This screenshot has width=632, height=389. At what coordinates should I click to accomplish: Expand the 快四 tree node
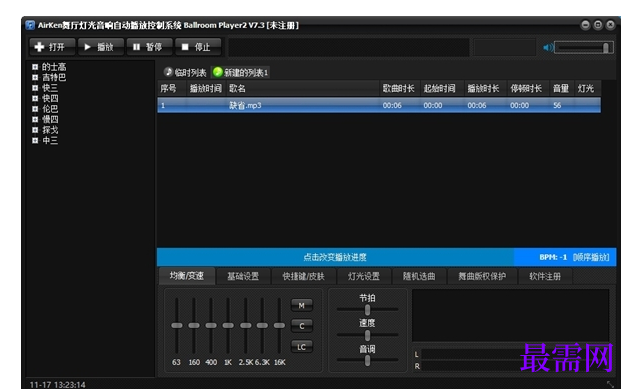coord(35,98)
